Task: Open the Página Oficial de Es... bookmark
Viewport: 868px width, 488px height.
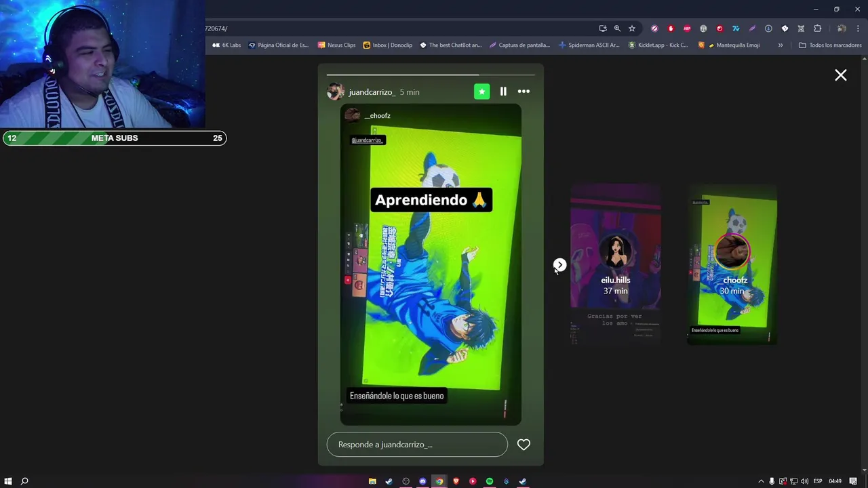Action: (278, 45)
